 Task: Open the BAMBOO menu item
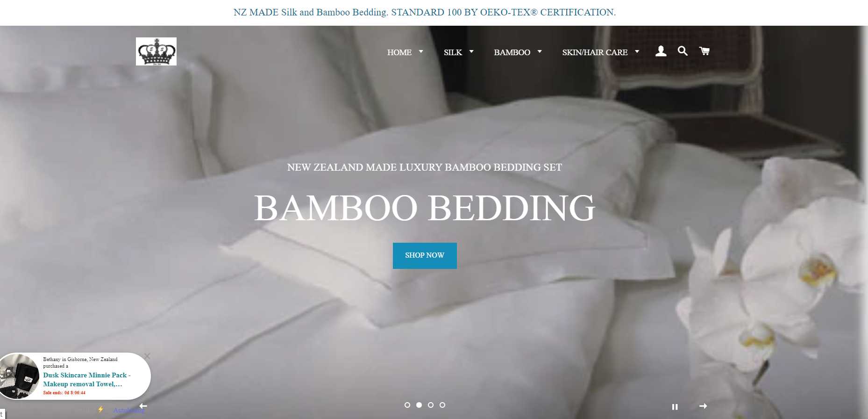point(512,52)
